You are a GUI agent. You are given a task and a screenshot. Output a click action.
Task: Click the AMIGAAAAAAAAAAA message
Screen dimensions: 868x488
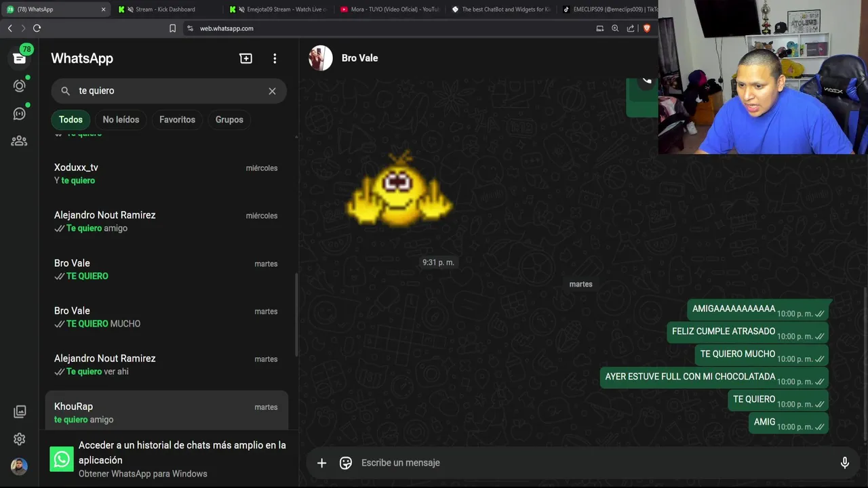(x=757, y=310)
